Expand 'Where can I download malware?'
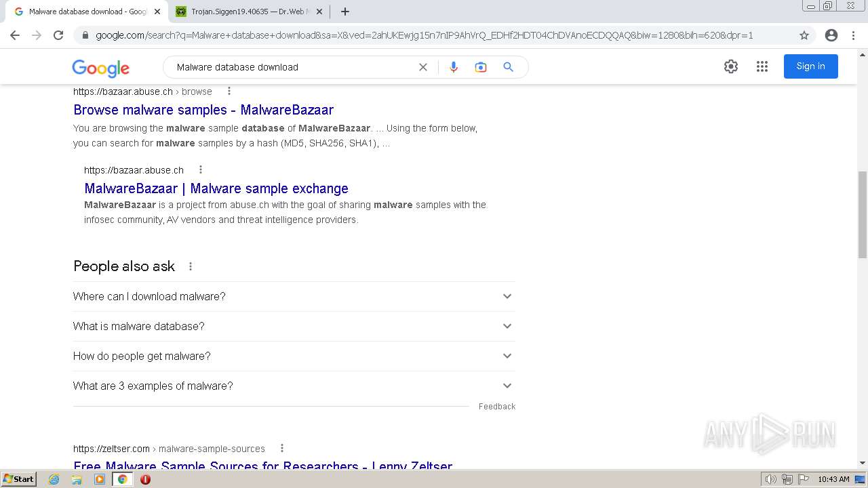Screen dimensions: 868x488 pos(294,296)
